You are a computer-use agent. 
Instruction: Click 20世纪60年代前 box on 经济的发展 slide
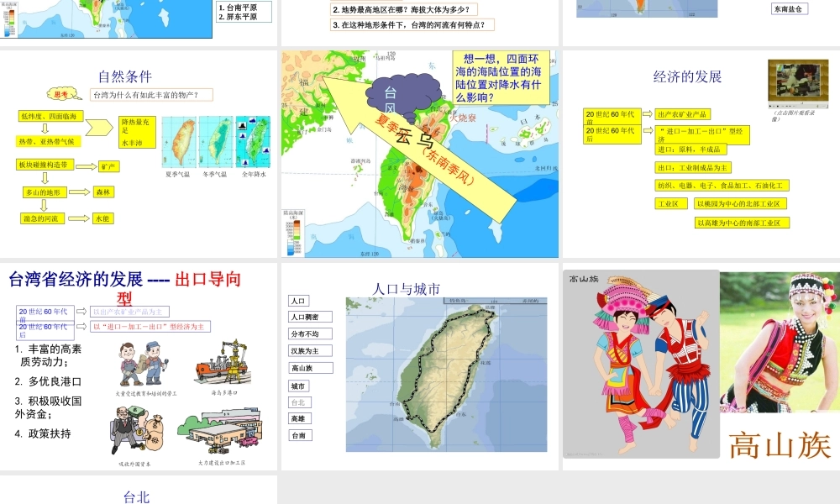tap(612, 117)
